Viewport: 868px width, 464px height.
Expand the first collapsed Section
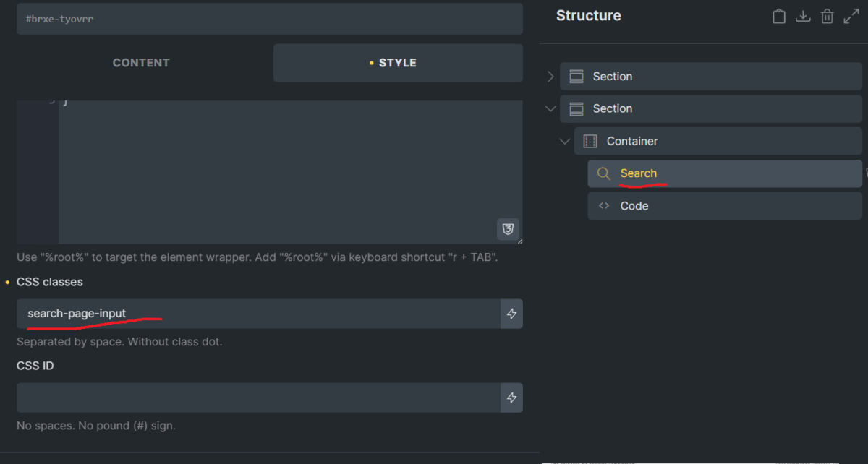550,77
